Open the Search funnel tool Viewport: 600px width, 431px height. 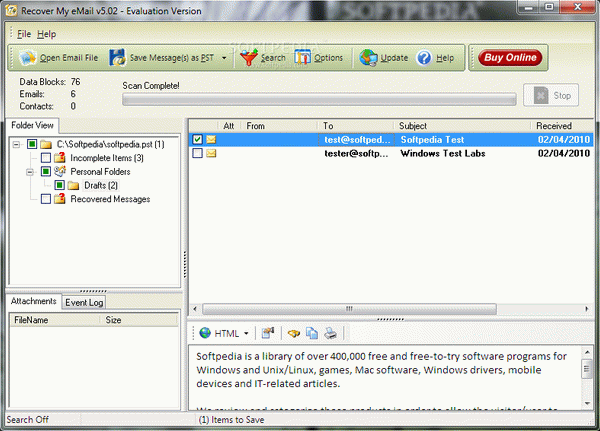click(x=249, y=58)
